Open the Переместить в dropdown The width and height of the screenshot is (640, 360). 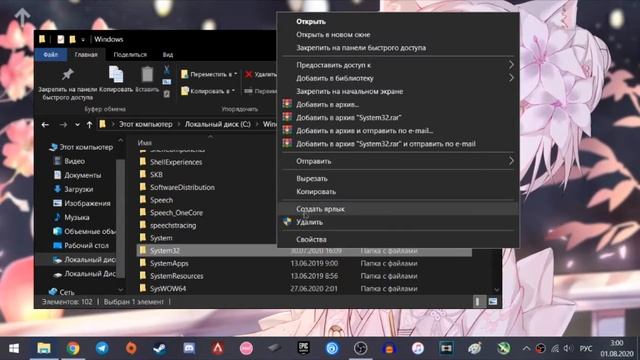point(209,74)
